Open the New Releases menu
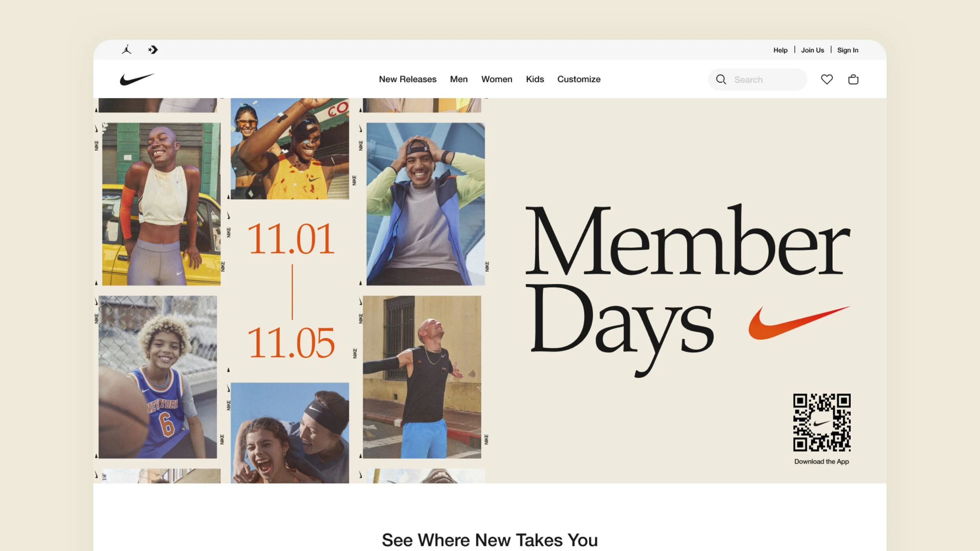This screenshot has height=551, width=980. pyautogui.click(x=408, y=79)
